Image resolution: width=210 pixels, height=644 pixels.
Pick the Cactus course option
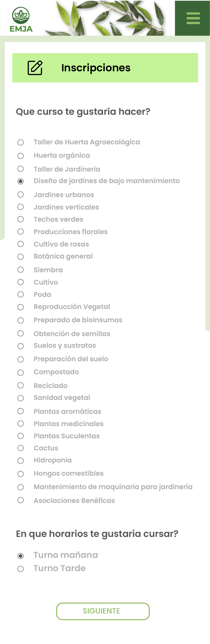pos(21,448)
